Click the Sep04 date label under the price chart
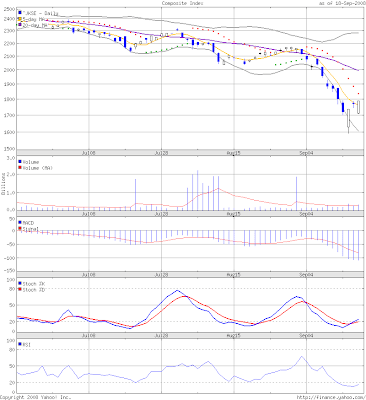Viewport: 366px width, 400px height. tap(306, 153)
